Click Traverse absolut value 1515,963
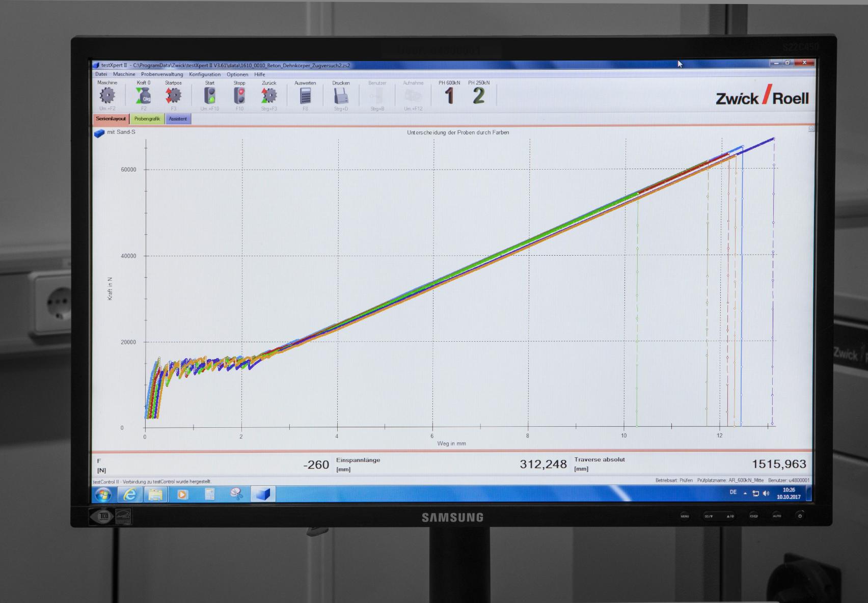Screen dimensions: 868x603 tap(779, 464)
